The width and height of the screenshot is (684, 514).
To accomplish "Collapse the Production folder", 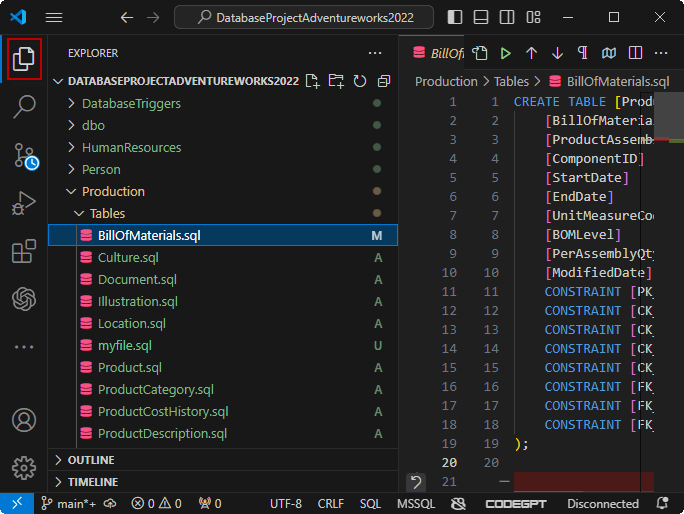I will [113, 191].
